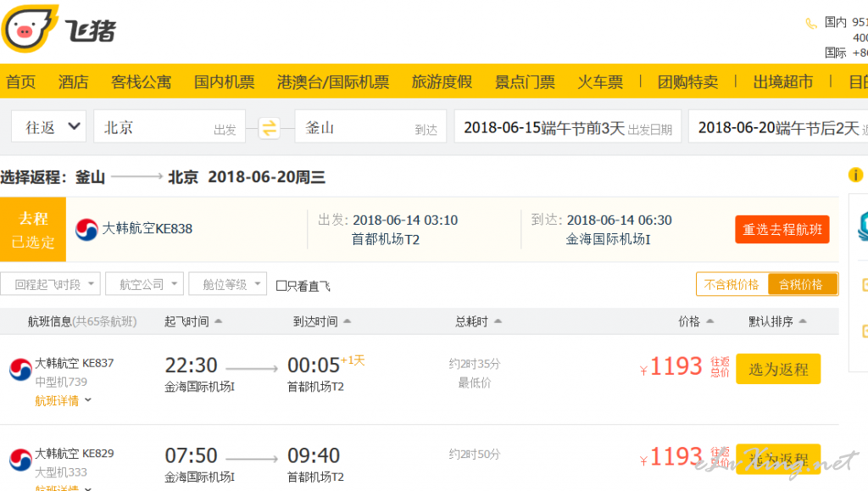Open the 出境超市 nav item

(782, 82)
